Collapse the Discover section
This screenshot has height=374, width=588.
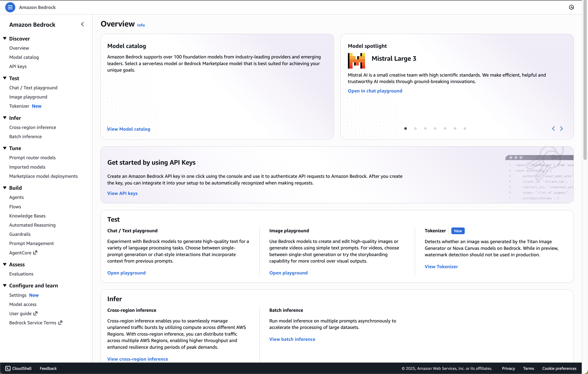click(x=5, y=38)
